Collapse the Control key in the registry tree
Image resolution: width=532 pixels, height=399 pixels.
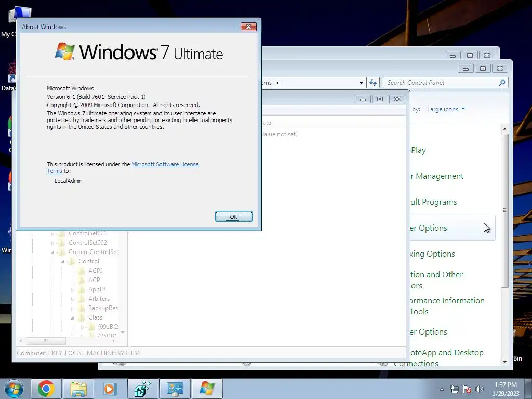coord(62,262)
